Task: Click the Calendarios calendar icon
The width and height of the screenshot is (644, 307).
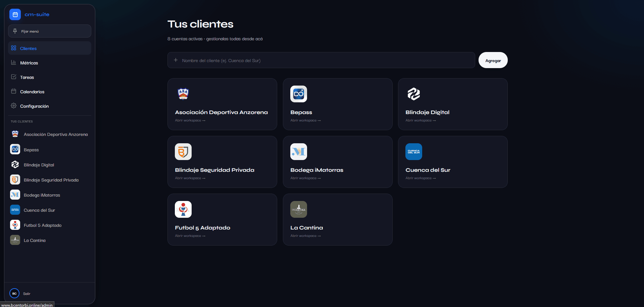Action: pos(13,91)
